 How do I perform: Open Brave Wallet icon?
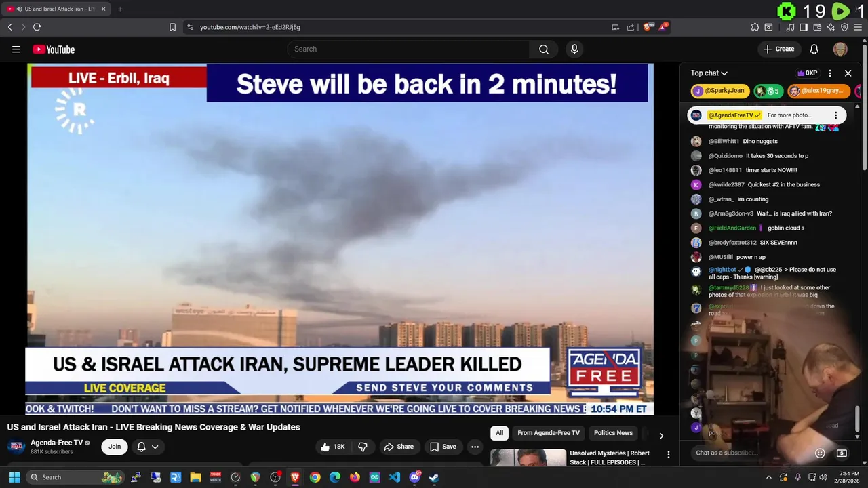(x=817, y=27)
